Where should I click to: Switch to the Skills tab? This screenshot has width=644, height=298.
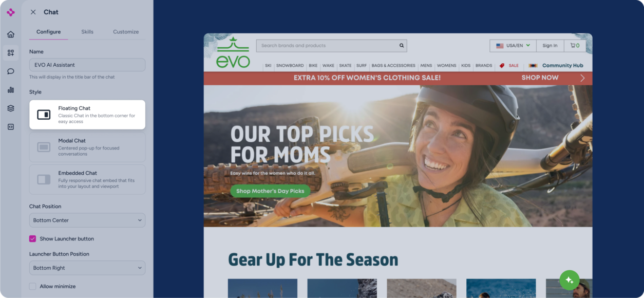click(87, 32)
